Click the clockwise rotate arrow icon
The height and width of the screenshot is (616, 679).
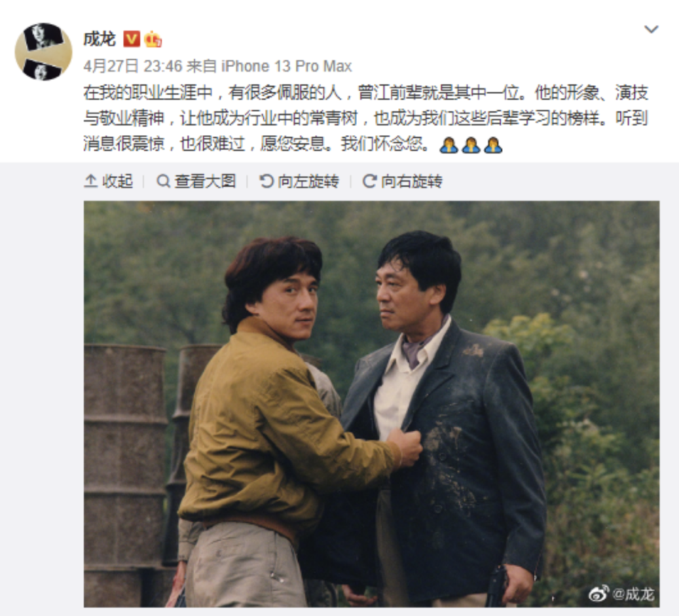click(369, 181)
